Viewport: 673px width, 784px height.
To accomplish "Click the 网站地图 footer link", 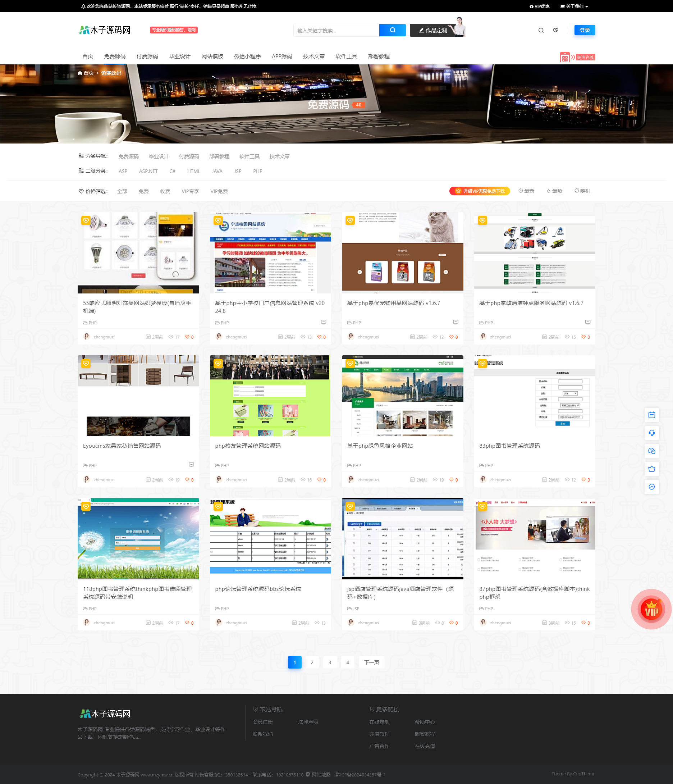I will point(321,775).
